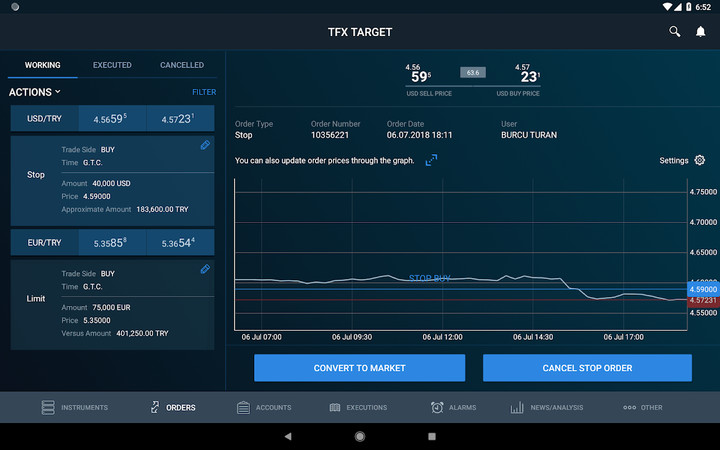Open the Executions book icon
Screen dimensions: 720x450
pyautogui.click(x=335, y=407)
